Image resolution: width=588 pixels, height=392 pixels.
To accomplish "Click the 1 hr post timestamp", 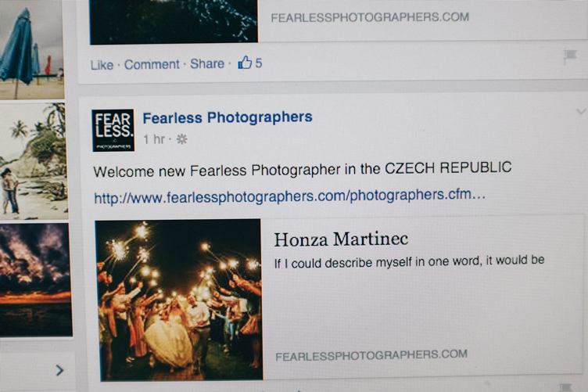I will click(x=154, y=139).
